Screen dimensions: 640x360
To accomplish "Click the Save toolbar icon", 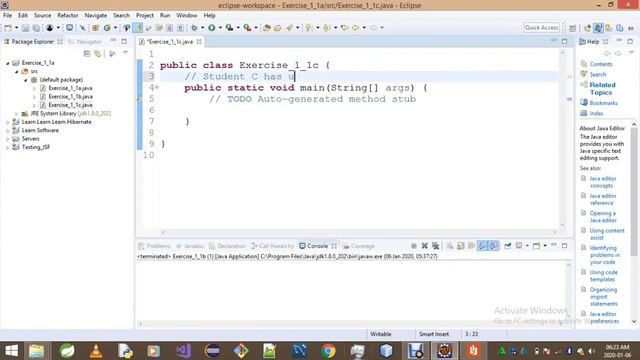I will tap(25, 28).
